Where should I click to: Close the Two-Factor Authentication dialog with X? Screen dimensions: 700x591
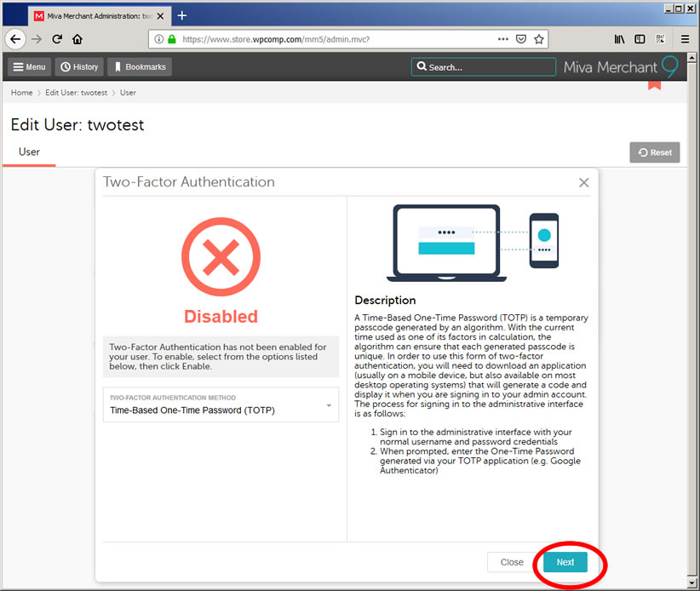[x=583, y=182]
